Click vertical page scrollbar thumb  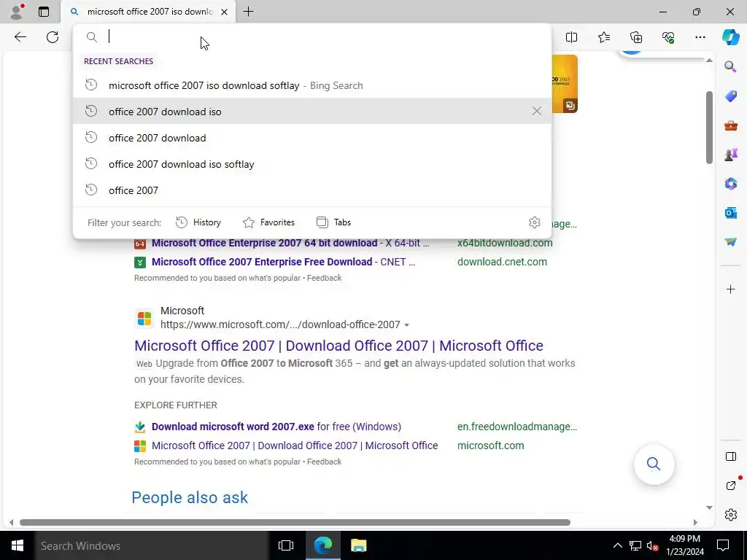709,127
